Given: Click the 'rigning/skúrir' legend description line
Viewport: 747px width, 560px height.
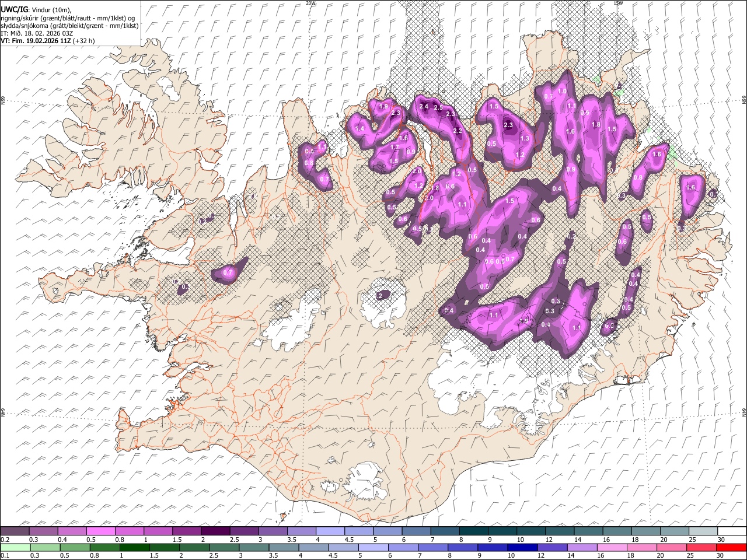Looking at the screenshot, I should click(68, 17).
